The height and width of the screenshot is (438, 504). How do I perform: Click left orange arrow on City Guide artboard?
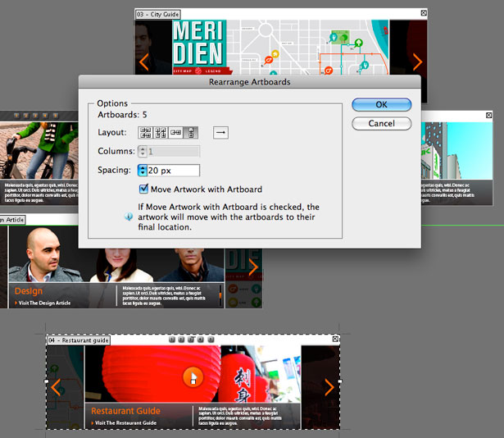pos(143,62)
